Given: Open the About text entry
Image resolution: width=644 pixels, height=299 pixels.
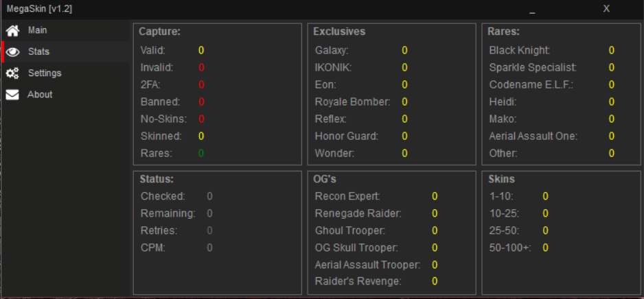Looking at the screenshot, I should click(40, 95).
